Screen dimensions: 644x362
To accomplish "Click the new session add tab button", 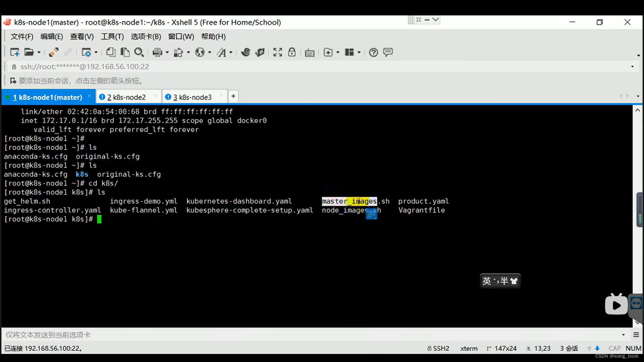I will pyautogui.click(x=233, y=97).
